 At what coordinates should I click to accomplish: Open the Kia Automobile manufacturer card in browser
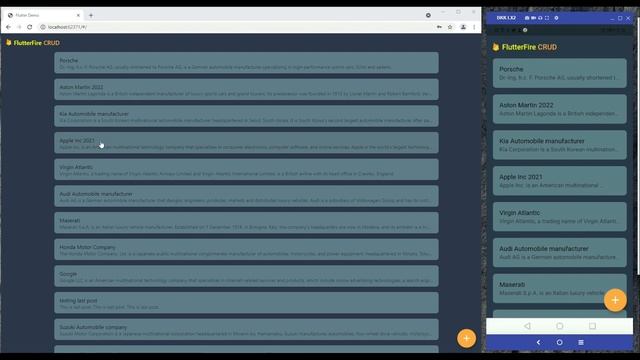pos(246,116)
